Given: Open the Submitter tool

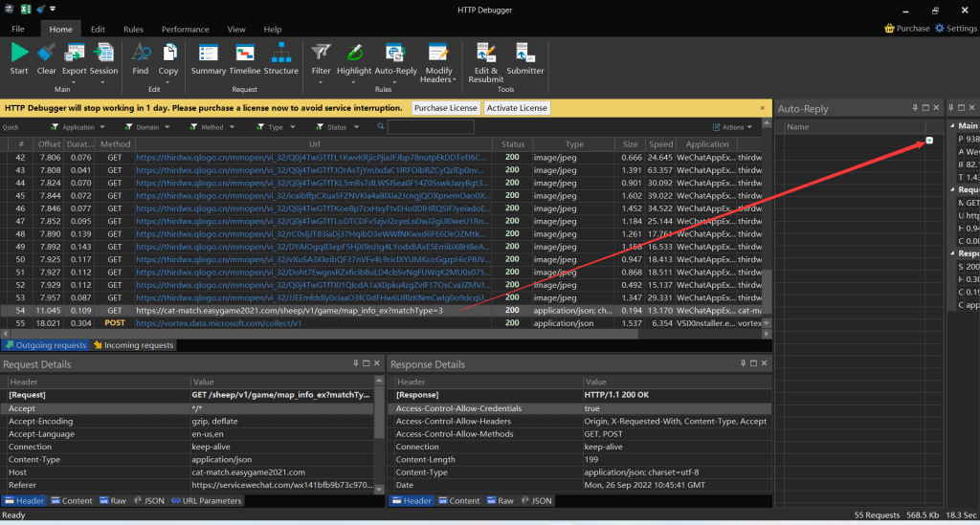Looking at the screenshot, I should point(525,55).
